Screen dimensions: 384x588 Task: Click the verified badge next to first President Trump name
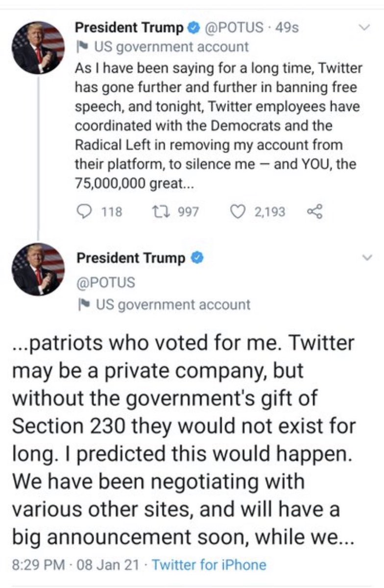coord(193,28)
